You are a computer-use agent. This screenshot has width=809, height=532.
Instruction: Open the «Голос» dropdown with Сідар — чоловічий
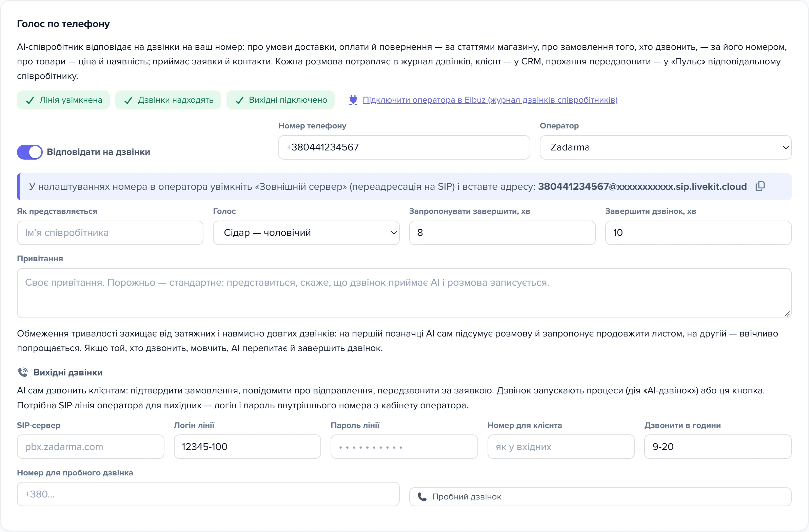tap(306, 233)
